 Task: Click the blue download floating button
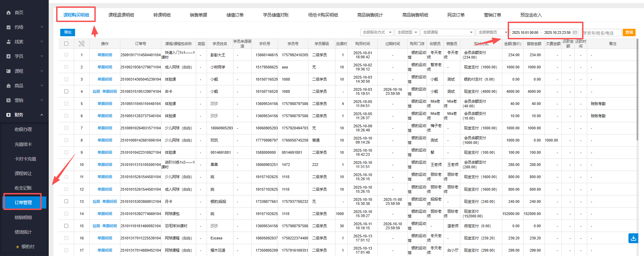(x=633, y=238)
